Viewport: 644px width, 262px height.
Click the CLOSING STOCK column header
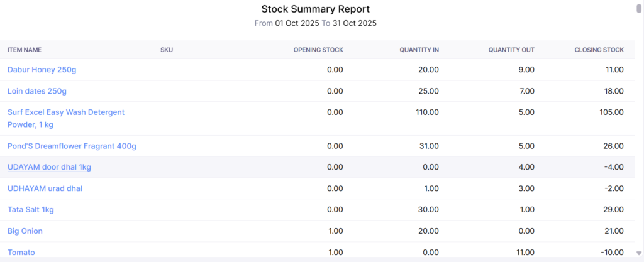(x=599, y=50)
